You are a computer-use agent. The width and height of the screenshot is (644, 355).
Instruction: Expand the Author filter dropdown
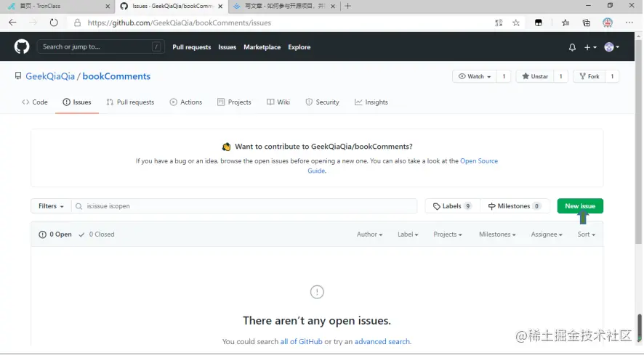coord(369,234)
